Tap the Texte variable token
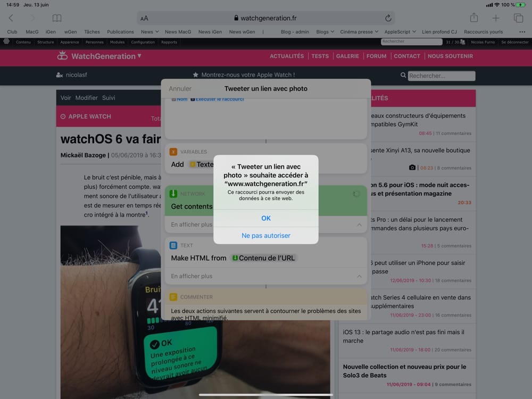The width and height of the screenshot is (532, 399). pyautogui.click(x=202, y=164)
